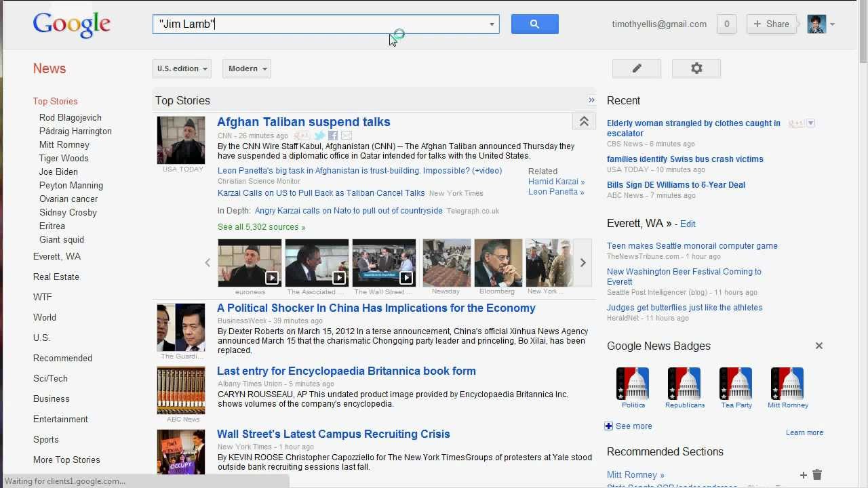Select the Politics badge
This screenshot has width=868, height=488.
click(633, 388)
